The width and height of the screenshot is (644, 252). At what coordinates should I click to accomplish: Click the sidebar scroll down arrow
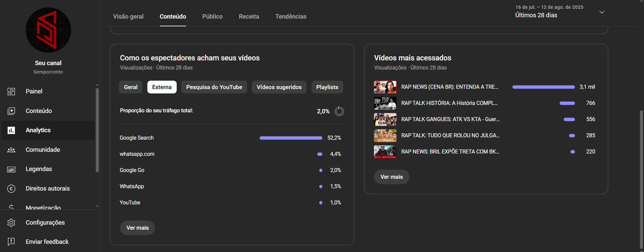(x=97, y=206)
